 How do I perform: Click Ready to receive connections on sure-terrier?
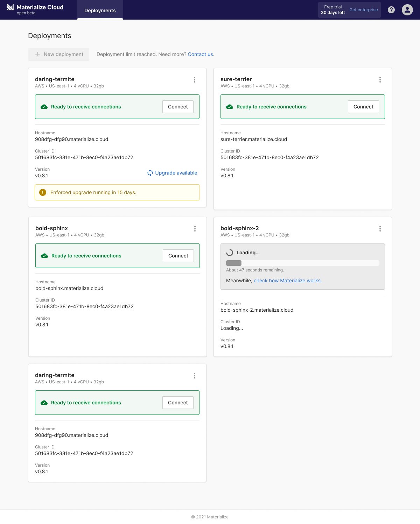[272, 107]
